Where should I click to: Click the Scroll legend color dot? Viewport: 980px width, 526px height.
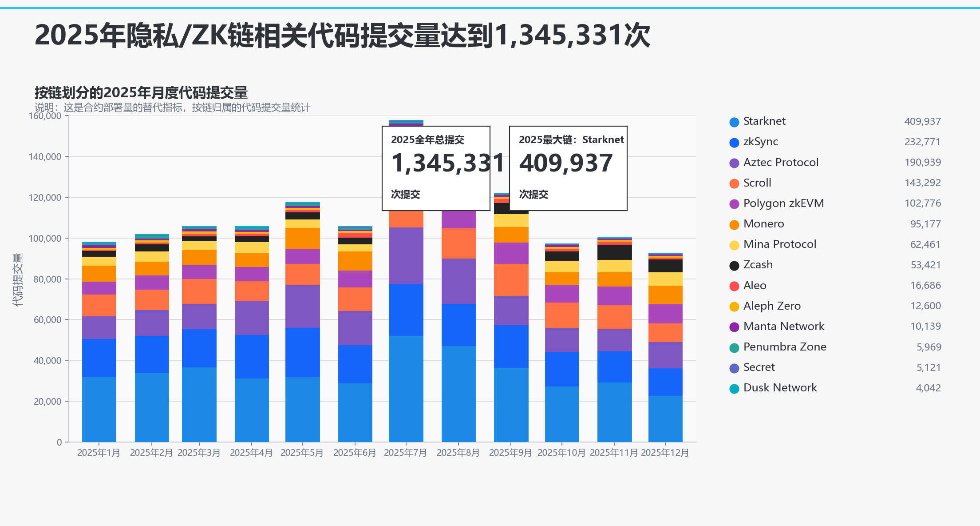734,183
